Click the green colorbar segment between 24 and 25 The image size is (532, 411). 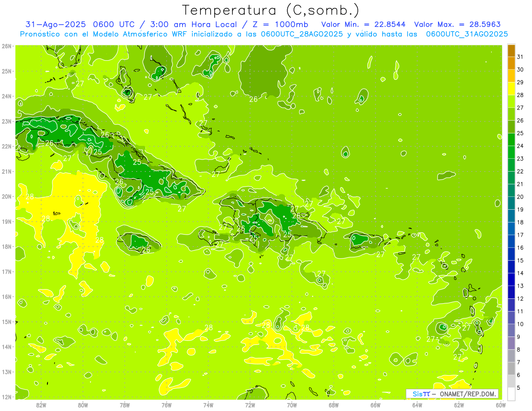[511, 140]
